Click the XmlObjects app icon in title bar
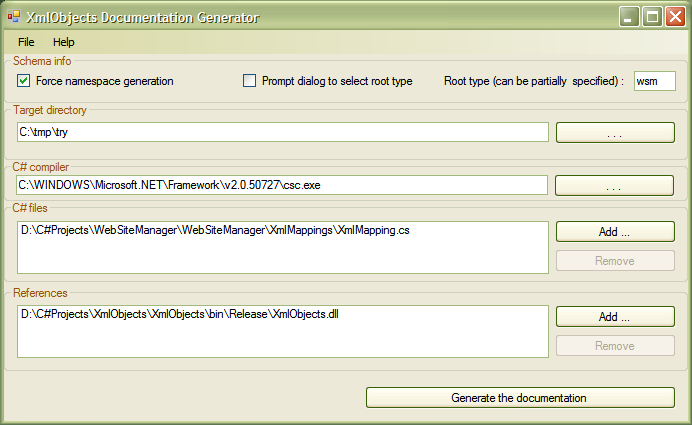Screen dimensions: 692x425 (x=14, y=17)
